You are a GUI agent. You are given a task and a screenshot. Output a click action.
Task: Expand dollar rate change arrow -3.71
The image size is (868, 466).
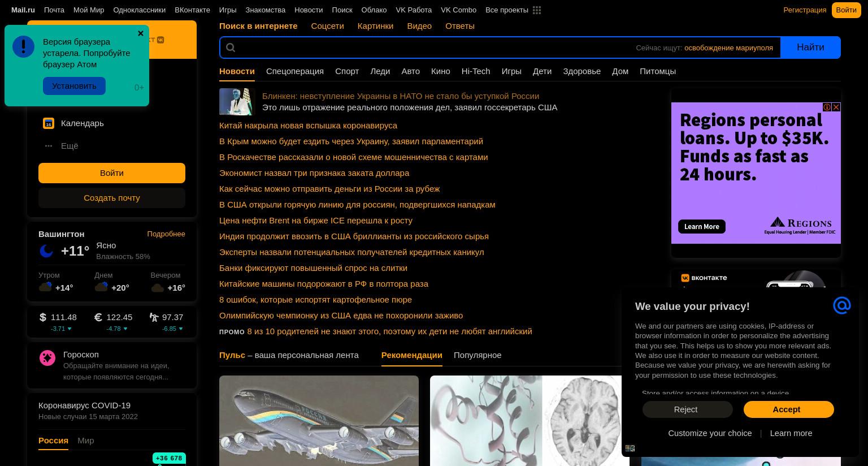(x=70, y=329)
